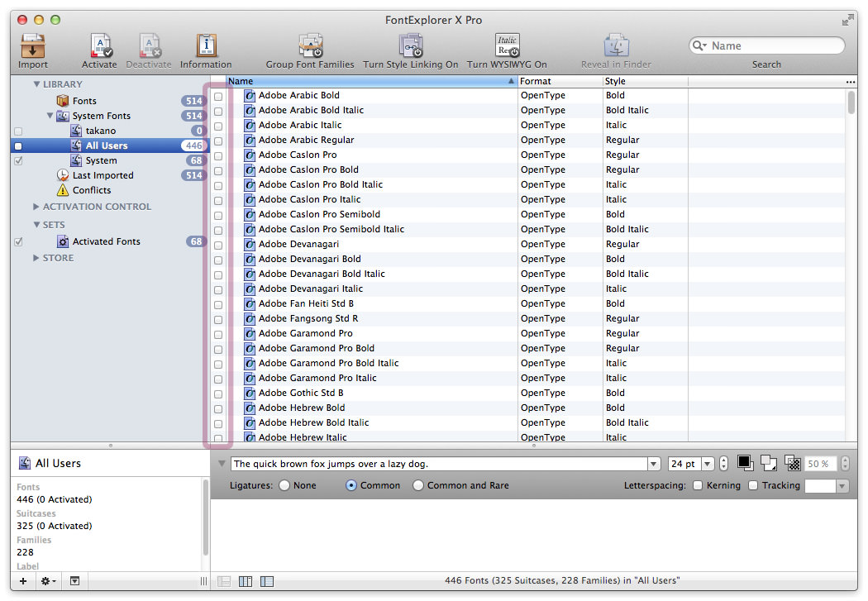Image resolution: width=868 pixels, height=601 pixels.
Task: Turn WYSIWYG on from the toolbar
Action: (507, 46)
